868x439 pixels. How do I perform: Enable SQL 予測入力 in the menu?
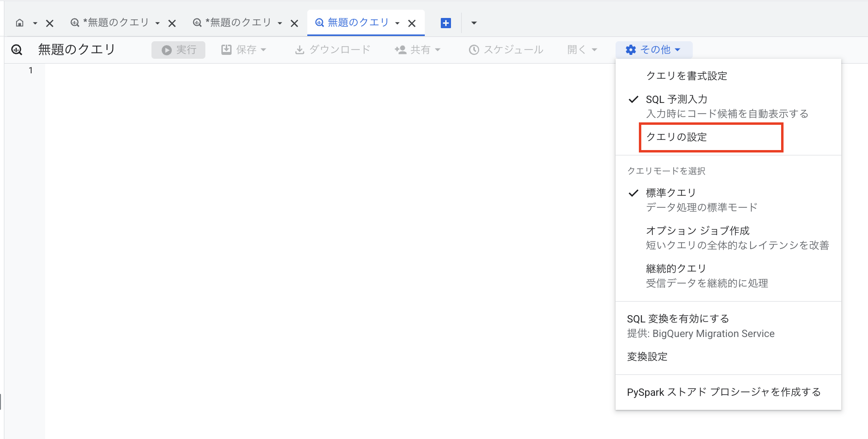click(x=676, y=99)
